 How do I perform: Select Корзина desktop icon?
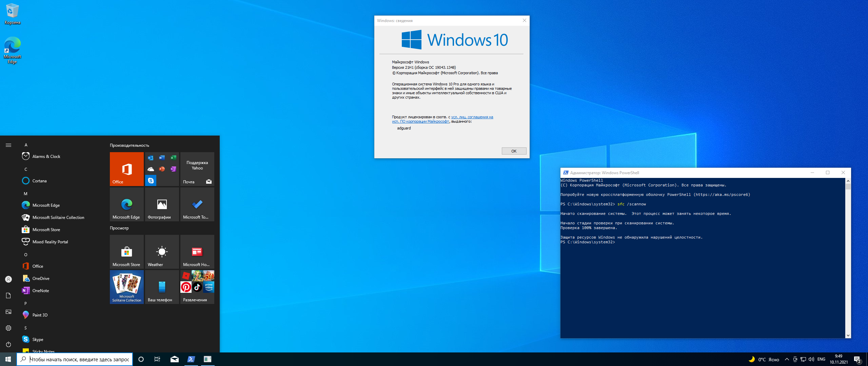(13, 14)
